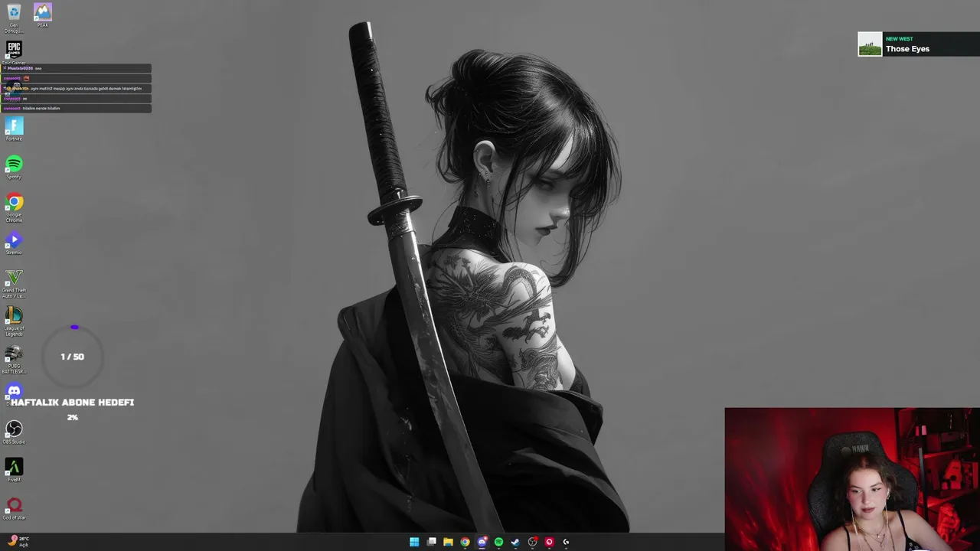This screenshot has height=551, width=980.
Task: Open File Explorer from the taskbar
Action: point(448,542)
